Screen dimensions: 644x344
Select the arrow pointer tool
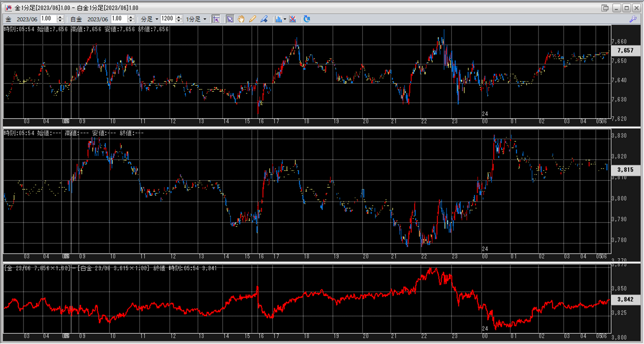pyautogui.click(x=230, y=19)
